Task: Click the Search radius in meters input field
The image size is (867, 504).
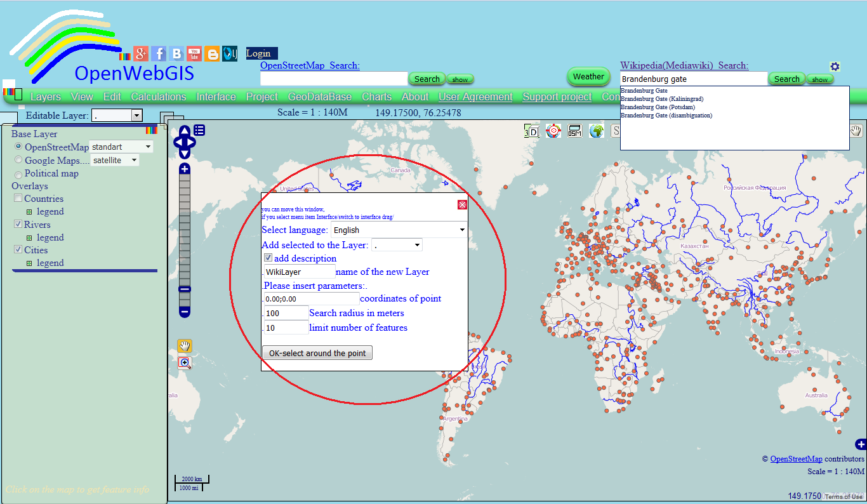Action: [286, 312]
